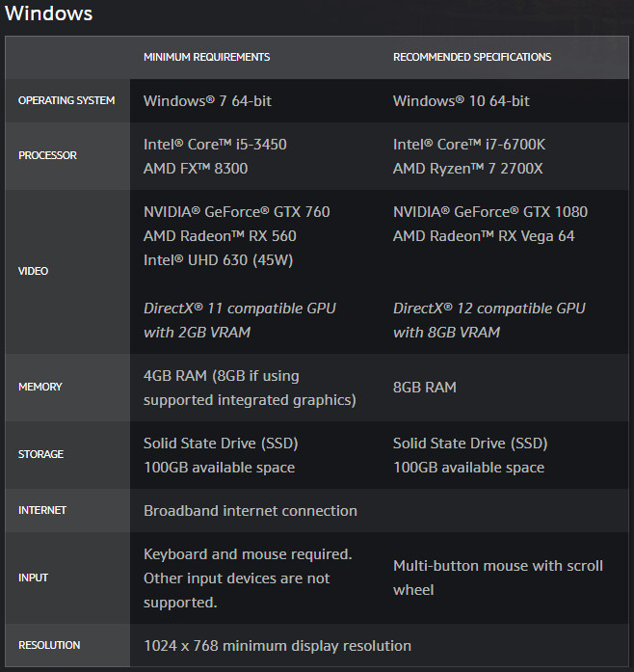Select the Recommended Specifications column header
634x672 pixels.
click(472, 57)
